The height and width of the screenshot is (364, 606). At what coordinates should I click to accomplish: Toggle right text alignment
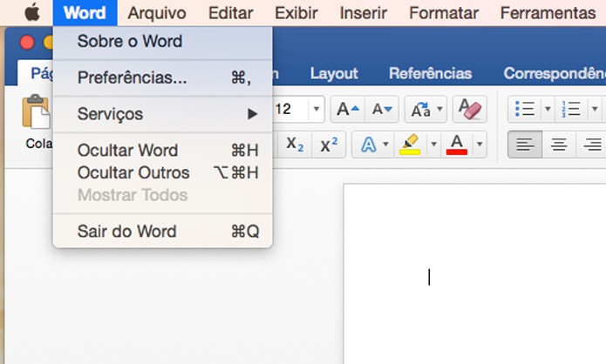(x=592, y=145)
